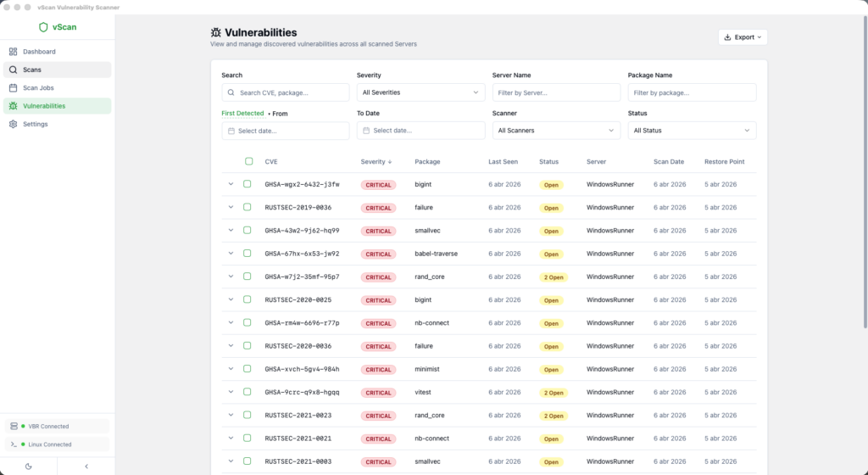
Task: Open the Scans page
Action: pyautogui.click(x=57, y=70)
